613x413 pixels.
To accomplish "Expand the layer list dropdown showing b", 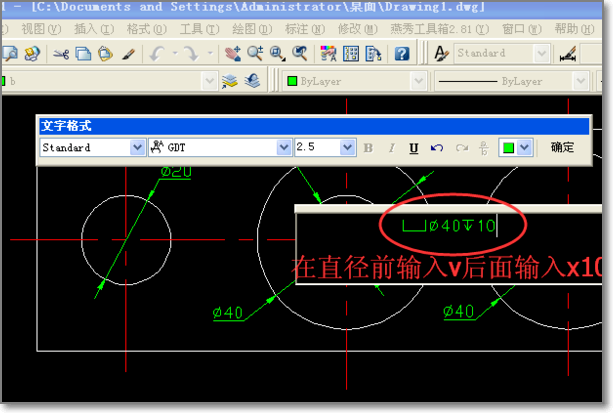I will pos(210,81).
